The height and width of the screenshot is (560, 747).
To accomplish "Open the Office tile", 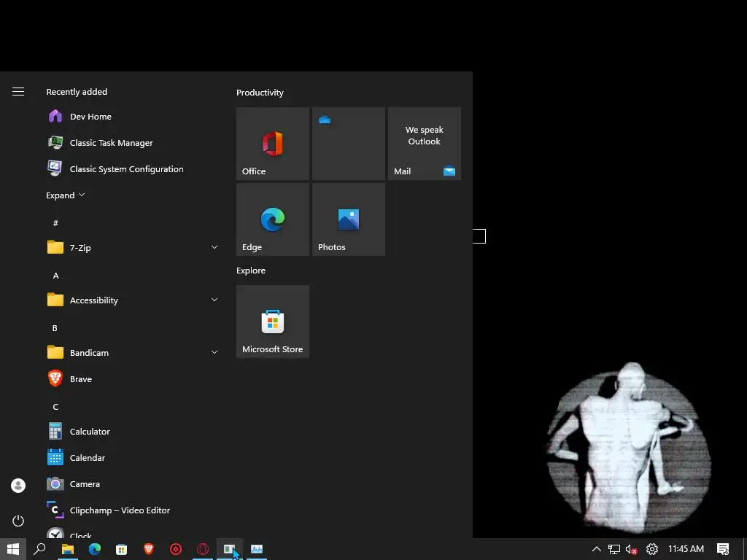I will coord(273,144).
